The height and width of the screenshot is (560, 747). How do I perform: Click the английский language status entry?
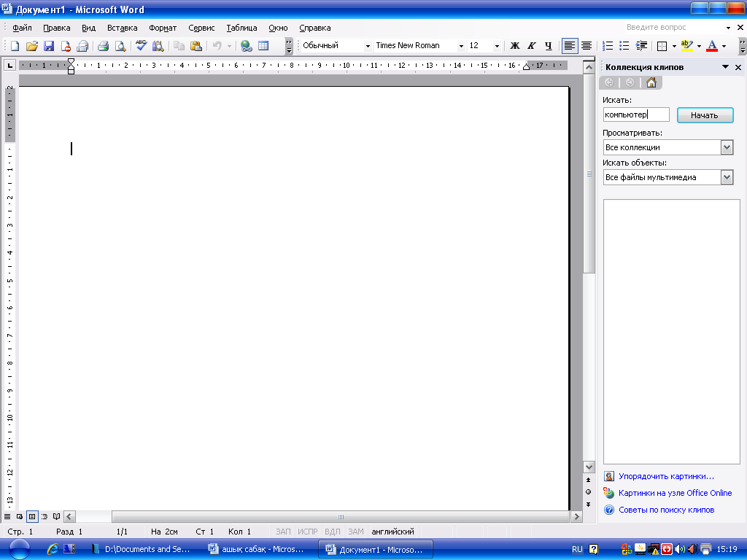pos(392,532)
